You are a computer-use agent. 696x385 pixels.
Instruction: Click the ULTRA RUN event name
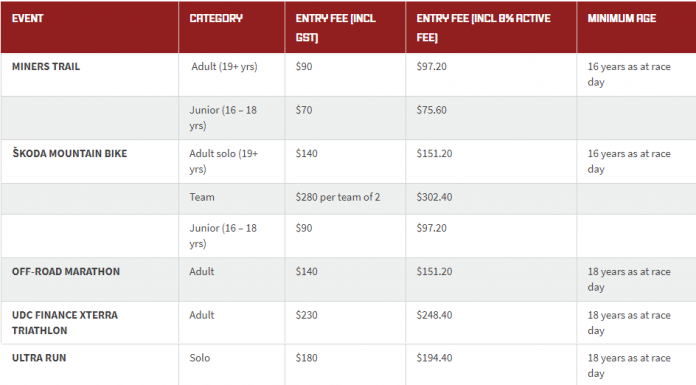coord(39,358)
